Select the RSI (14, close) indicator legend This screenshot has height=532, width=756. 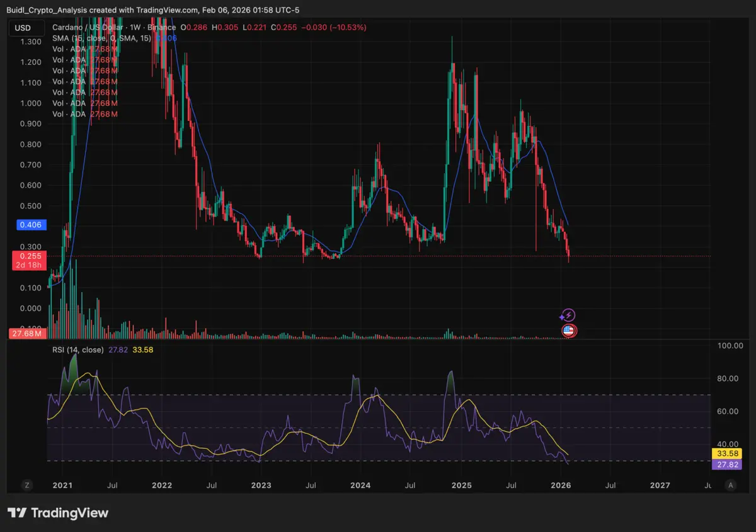coord(77,349)
